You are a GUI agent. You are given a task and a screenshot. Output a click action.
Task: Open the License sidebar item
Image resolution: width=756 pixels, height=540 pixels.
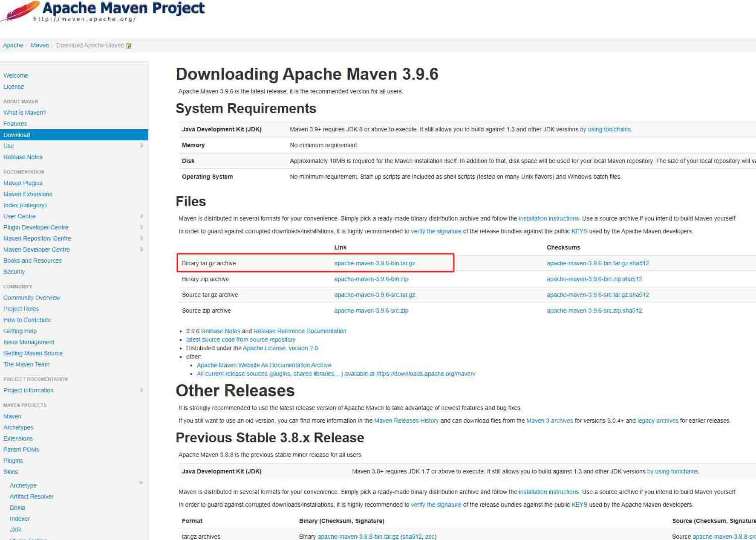(x=14, y=87)
